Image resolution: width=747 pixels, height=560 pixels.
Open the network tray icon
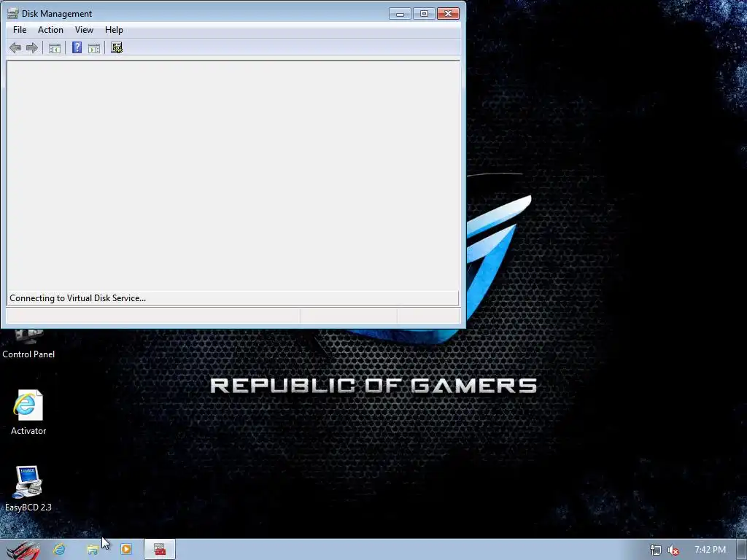point(656,550)
